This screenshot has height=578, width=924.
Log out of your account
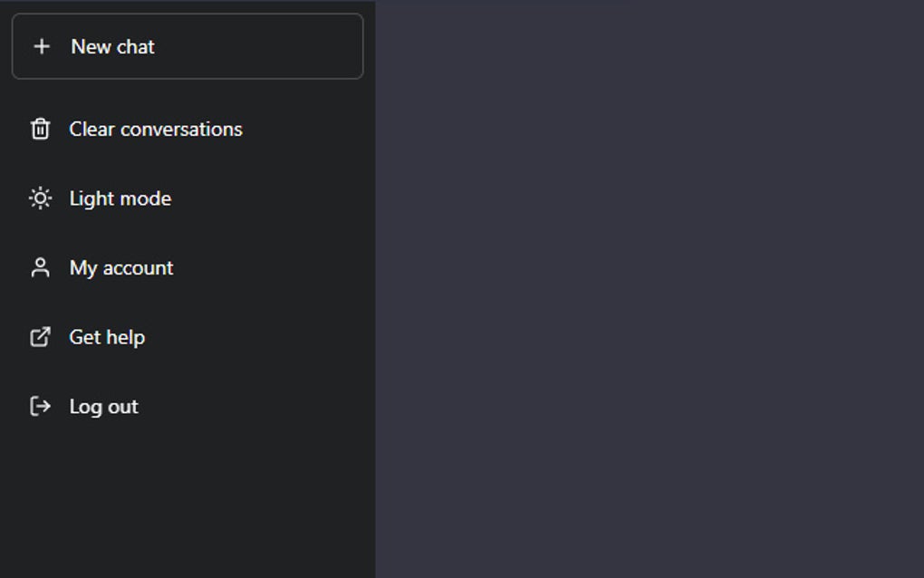(x=103, y=406)
